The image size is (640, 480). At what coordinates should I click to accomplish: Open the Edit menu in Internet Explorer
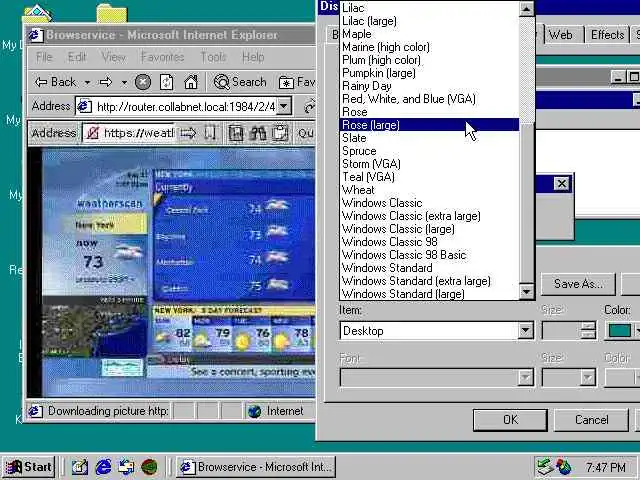point(77,57)
